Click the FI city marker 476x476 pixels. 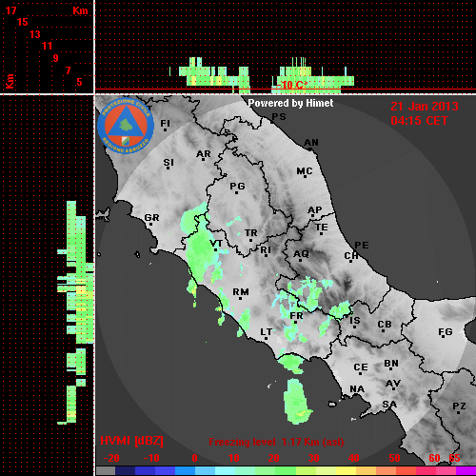165,129
